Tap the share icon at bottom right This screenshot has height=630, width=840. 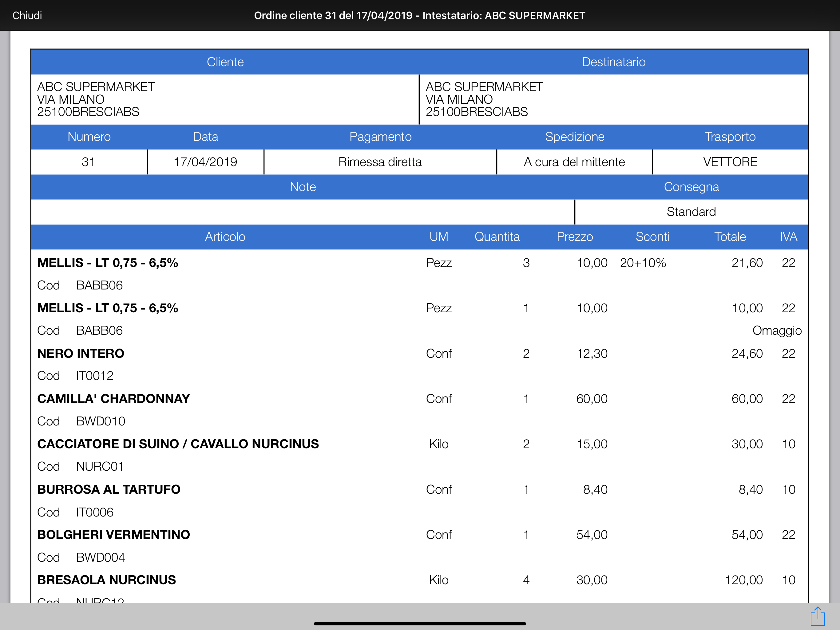point(818,616)
